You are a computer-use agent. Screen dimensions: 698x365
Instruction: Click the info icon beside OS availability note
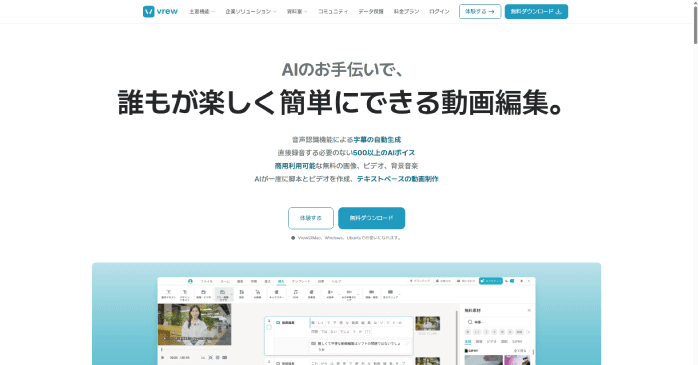[x=293, y=238]
